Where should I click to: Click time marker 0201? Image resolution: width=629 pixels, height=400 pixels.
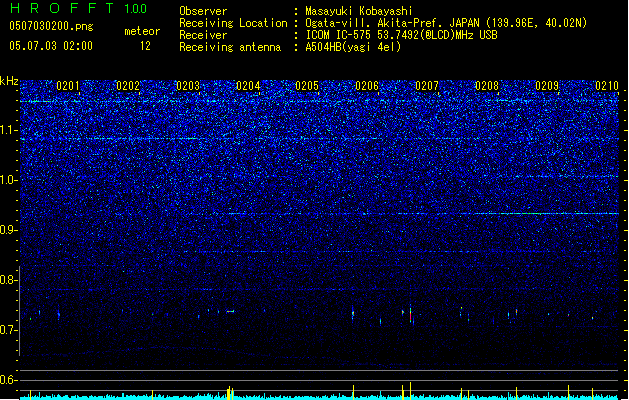point(68,86)
